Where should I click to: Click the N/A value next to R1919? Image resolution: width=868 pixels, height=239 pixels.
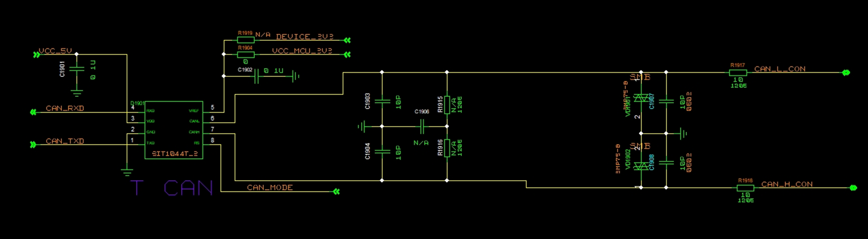tap(263, 35)
